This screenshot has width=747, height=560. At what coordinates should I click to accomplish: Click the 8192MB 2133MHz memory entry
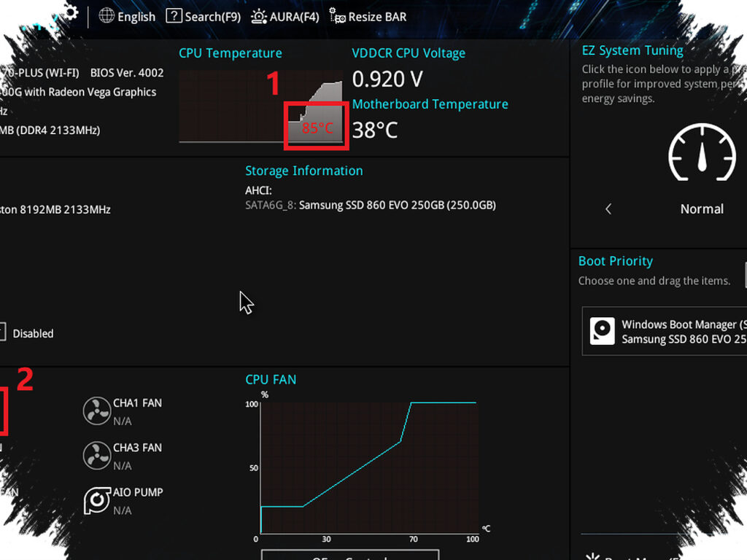click(x=55, y=209)
